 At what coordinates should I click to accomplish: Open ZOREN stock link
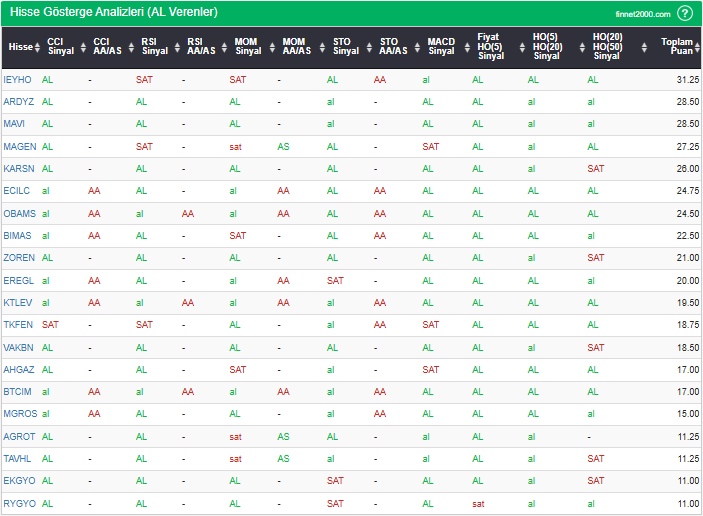[19, 258]
